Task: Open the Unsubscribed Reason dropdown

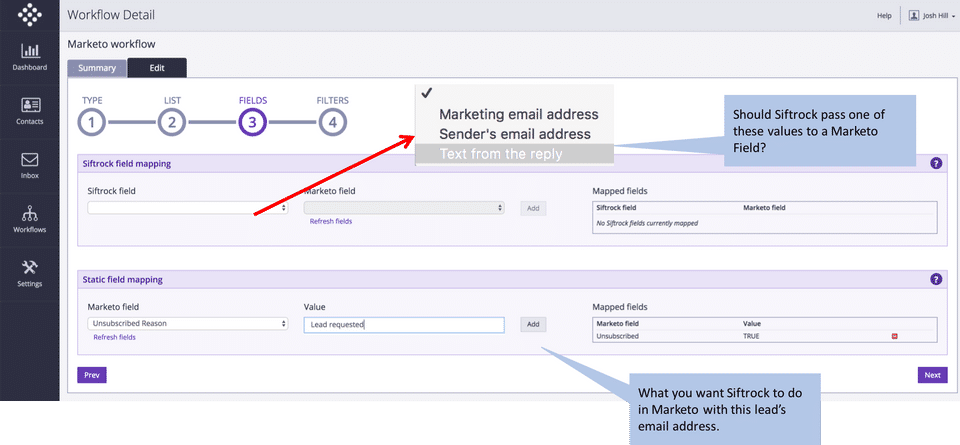Action: pyautogui.click(x=188, y=323)
